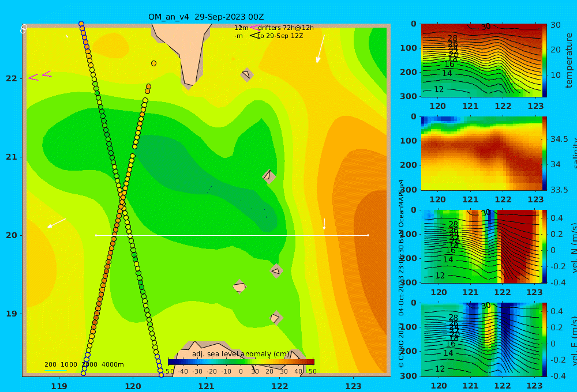Click the eastern endpoint of the white transect line
This screenshot has width=577, height=392.
(x=368, y=235)
